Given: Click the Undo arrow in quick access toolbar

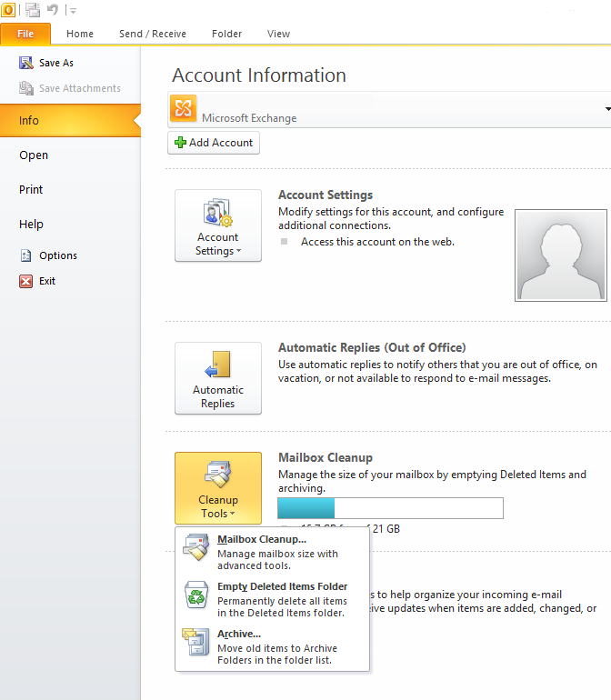Looking at the screenshot, I should pos(53,10).
